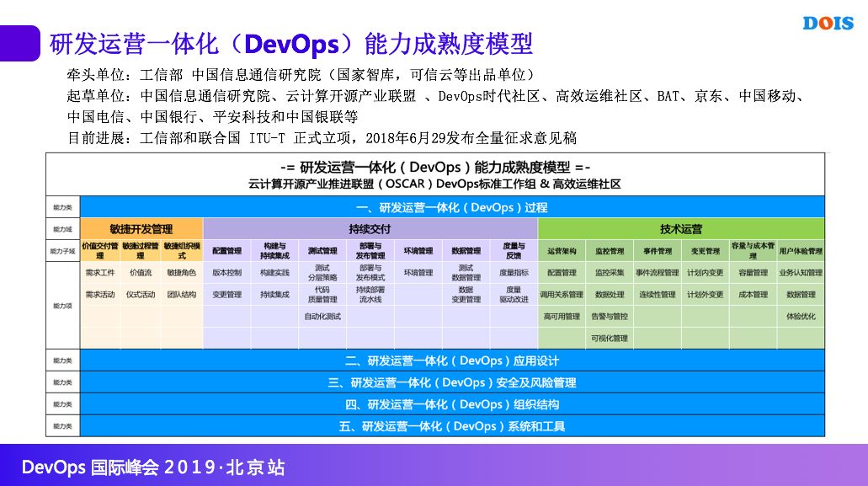Click the 能力项 row label
Viewport: 868px width, 486px height.
[x=62, y=306]
